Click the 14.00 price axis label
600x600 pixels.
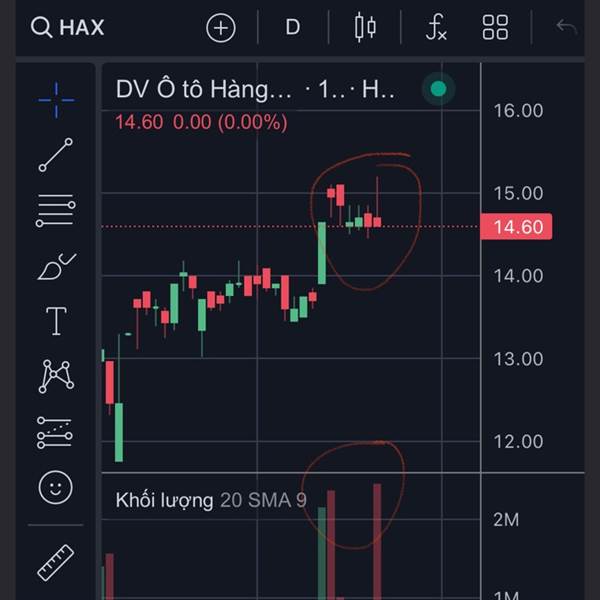518,276
